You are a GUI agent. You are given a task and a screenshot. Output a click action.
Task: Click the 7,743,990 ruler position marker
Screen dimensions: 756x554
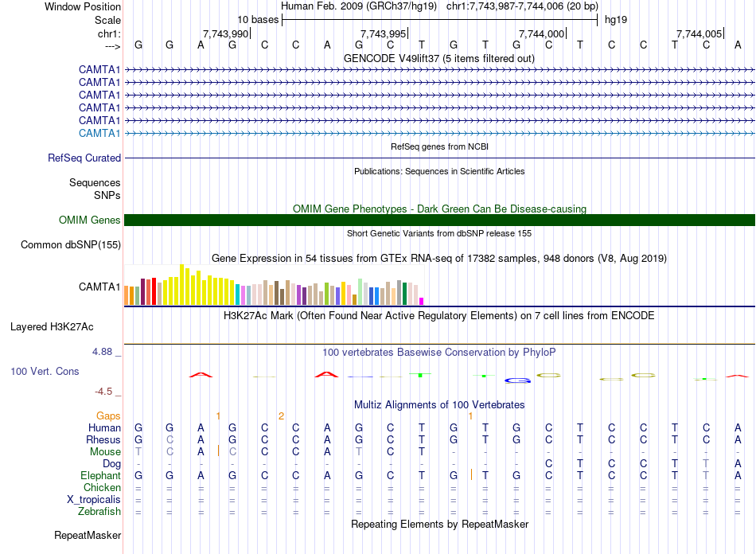226,33
